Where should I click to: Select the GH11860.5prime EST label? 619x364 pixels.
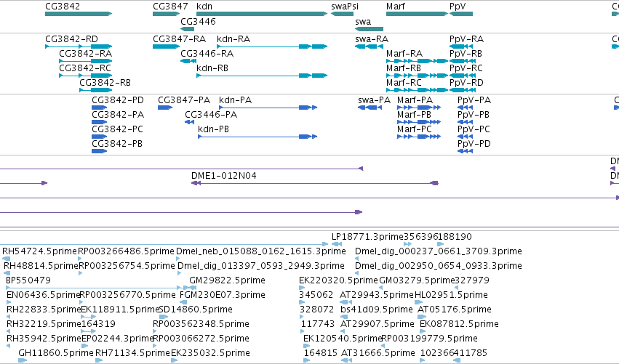coord(56,353)
